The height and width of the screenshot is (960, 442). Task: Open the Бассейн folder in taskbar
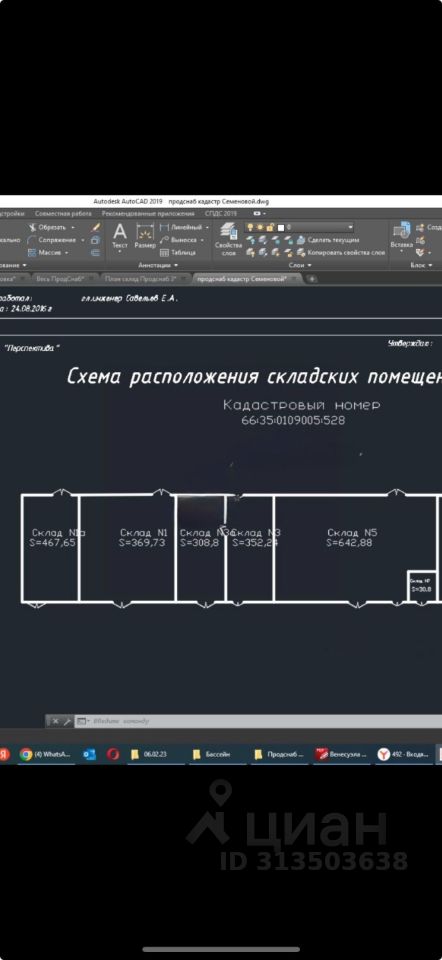tap(212, 755)
